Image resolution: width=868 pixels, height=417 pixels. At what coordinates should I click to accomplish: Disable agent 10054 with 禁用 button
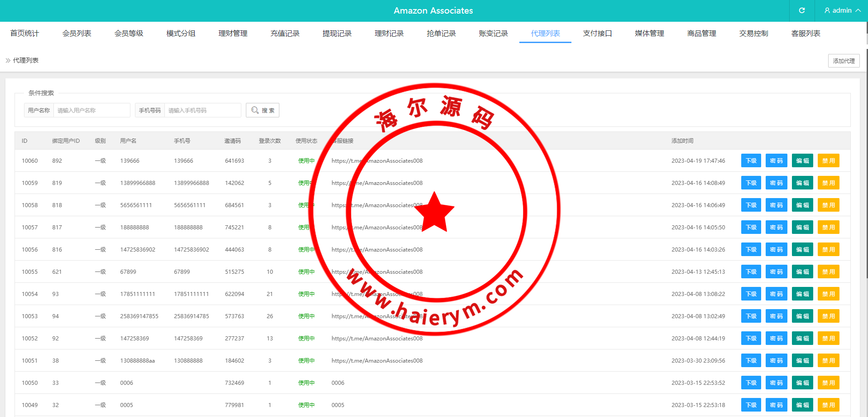(828, 294)
